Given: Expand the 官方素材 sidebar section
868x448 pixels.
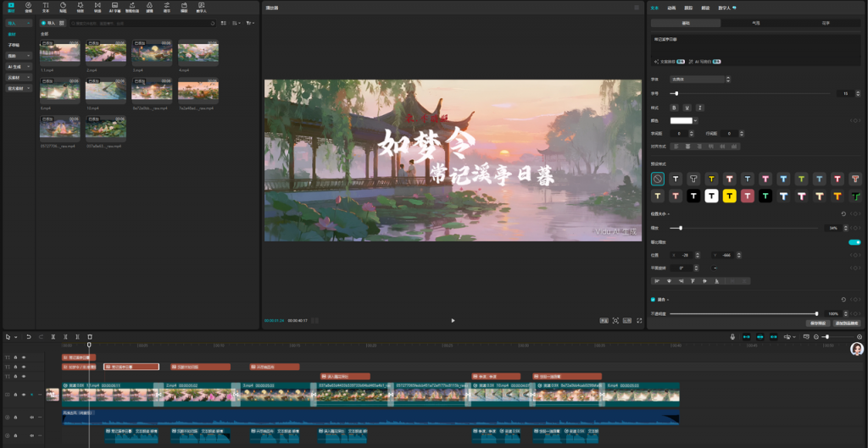Looking at the screenshot, I should pos(19,87).
